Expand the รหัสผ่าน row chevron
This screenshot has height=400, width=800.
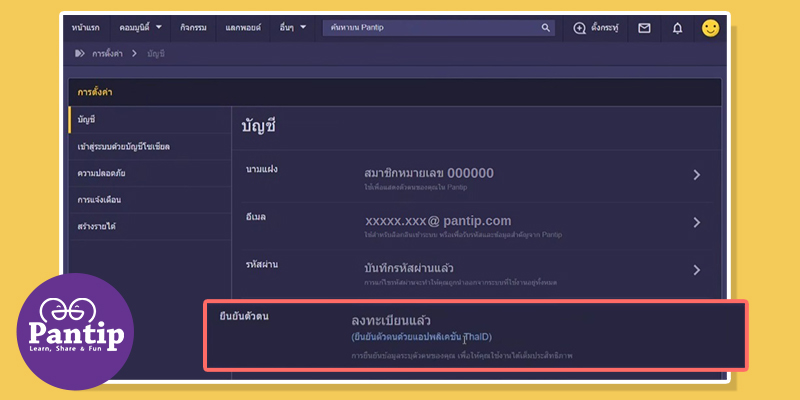tap(696, 270)
